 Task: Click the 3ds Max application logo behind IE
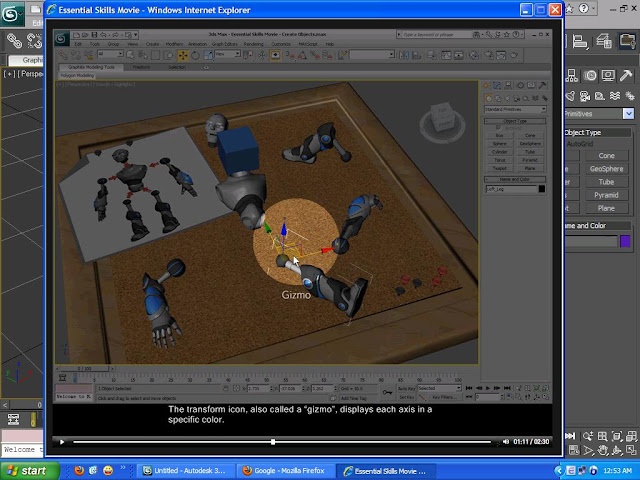coord(11,15)
